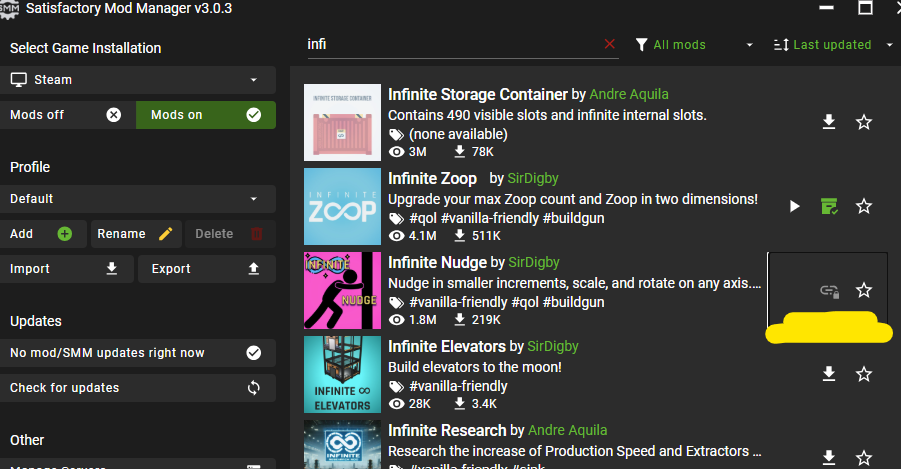Add a new profile
Viewport: 901px width, 469px height.
[x=43, y=234]
